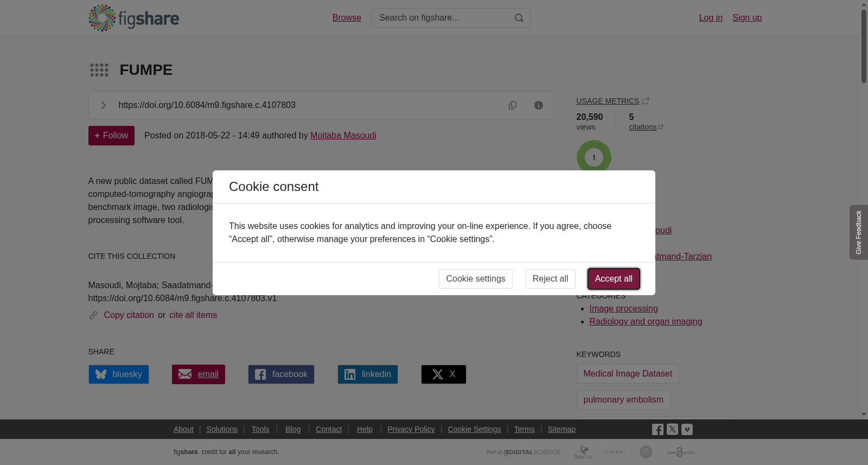The image size is (868, 465).
Task: Open the Image processing category
Action: tap(623, 309)
